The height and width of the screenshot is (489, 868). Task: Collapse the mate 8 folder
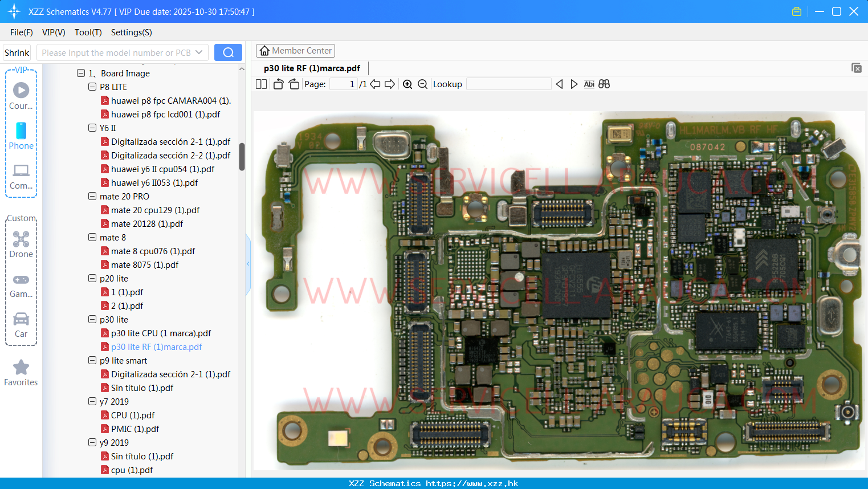92,237
